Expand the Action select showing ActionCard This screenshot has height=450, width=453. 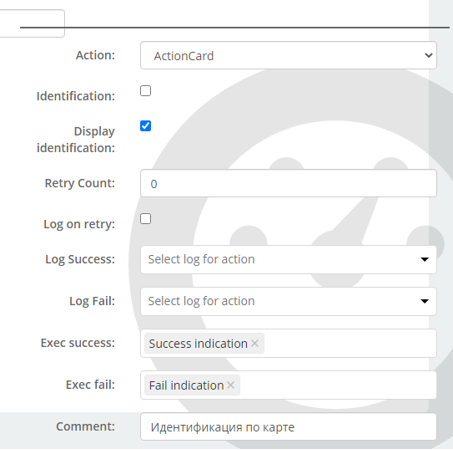(x=288, y=55)
